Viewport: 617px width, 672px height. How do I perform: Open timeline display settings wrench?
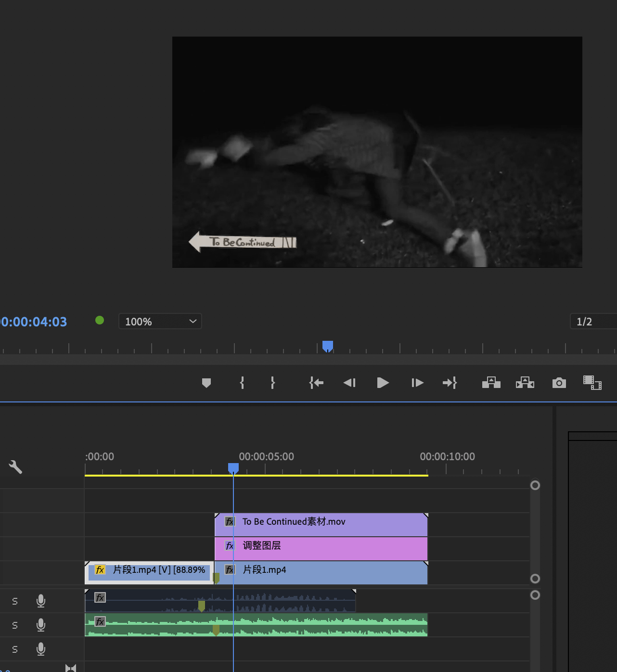point(15,466)
